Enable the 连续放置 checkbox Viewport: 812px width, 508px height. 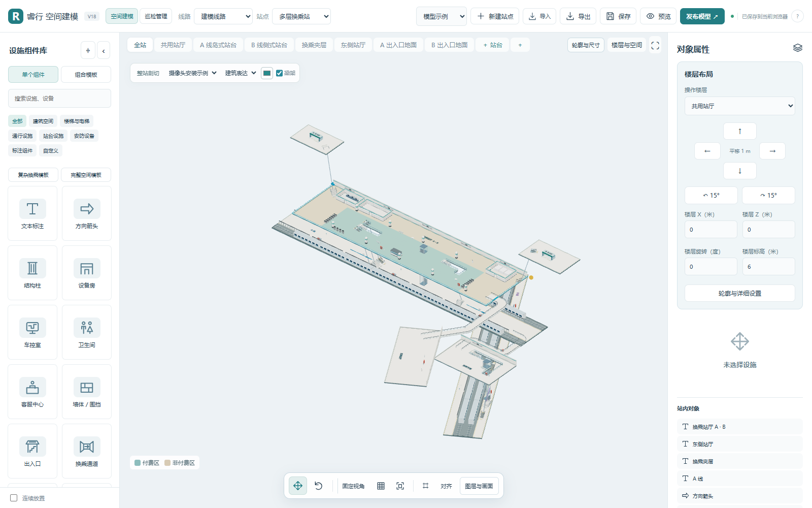[14, 498]
